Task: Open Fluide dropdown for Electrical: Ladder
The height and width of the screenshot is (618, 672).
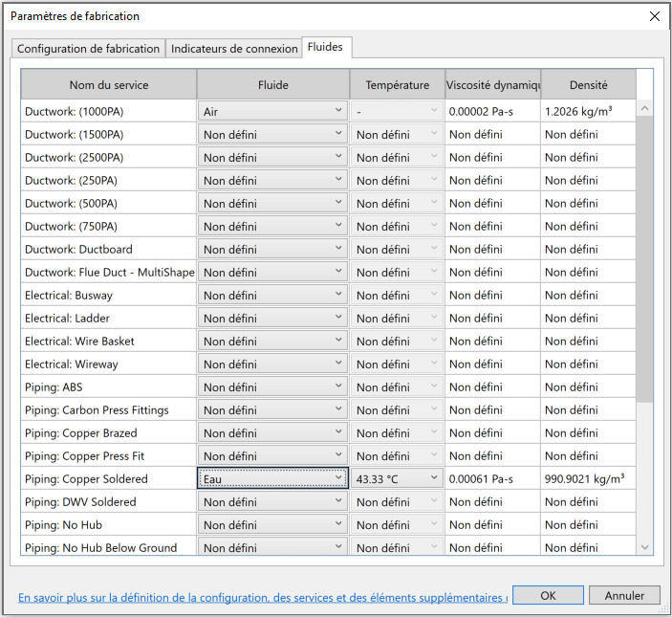Action: click(272, 319)
